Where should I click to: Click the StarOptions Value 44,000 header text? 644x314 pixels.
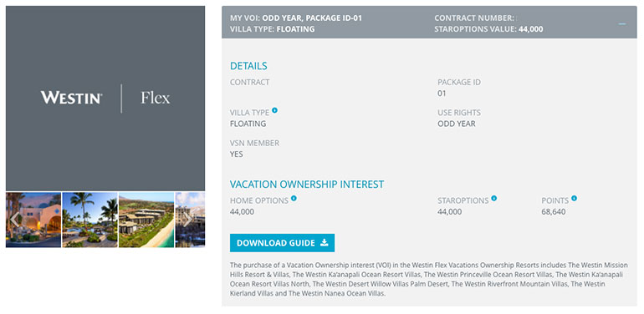(488, 29)
